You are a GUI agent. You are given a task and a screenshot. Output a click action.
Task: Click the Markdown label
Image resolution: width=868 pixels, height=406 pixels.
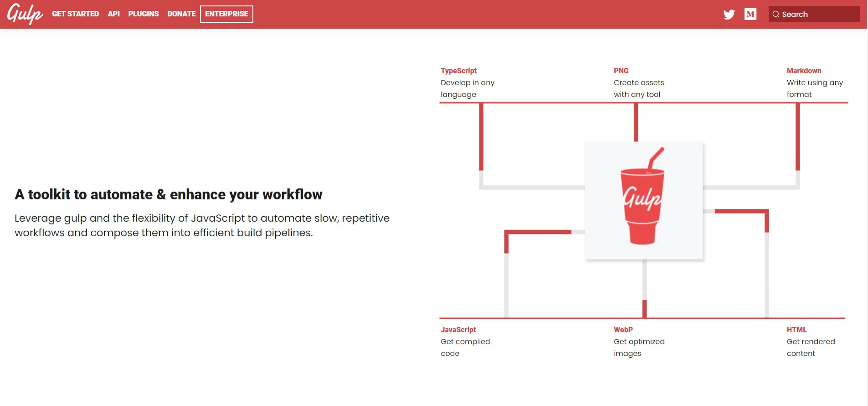click(804, 71)
